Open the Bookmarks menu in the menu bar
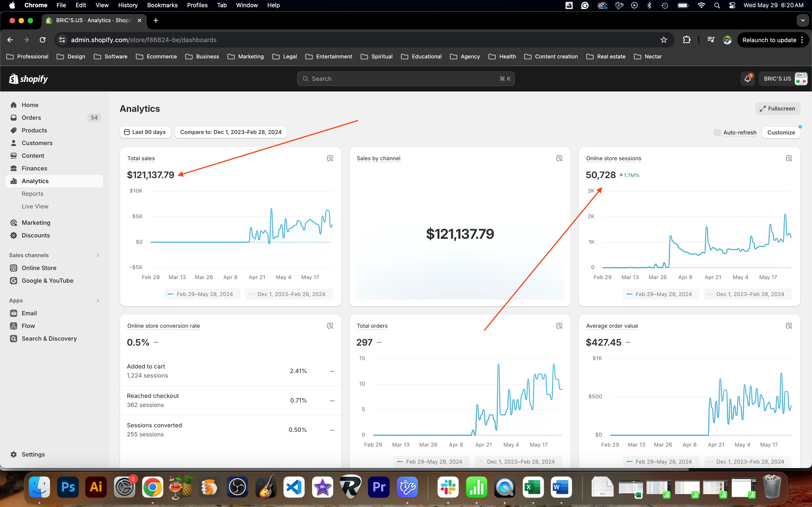The image size is (812, 507). click(162, 5)
